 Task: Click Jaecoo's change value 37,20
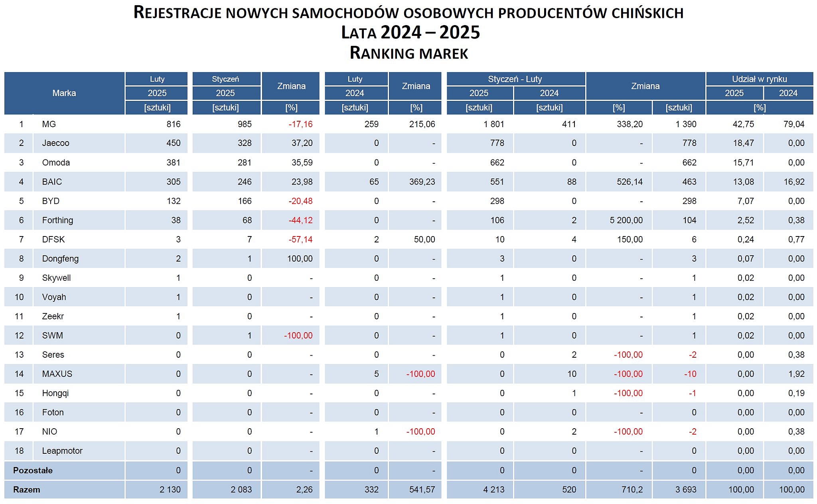click(x=302, y=143)
